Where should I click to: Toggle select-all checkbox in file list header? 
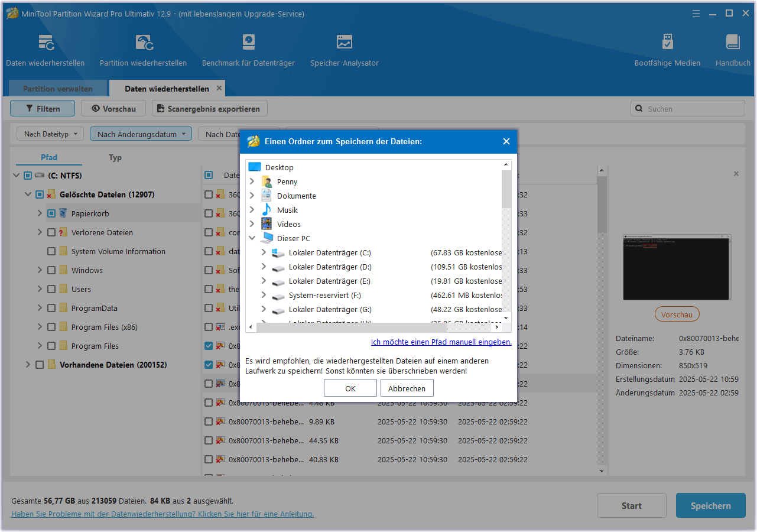coord(209,175)
